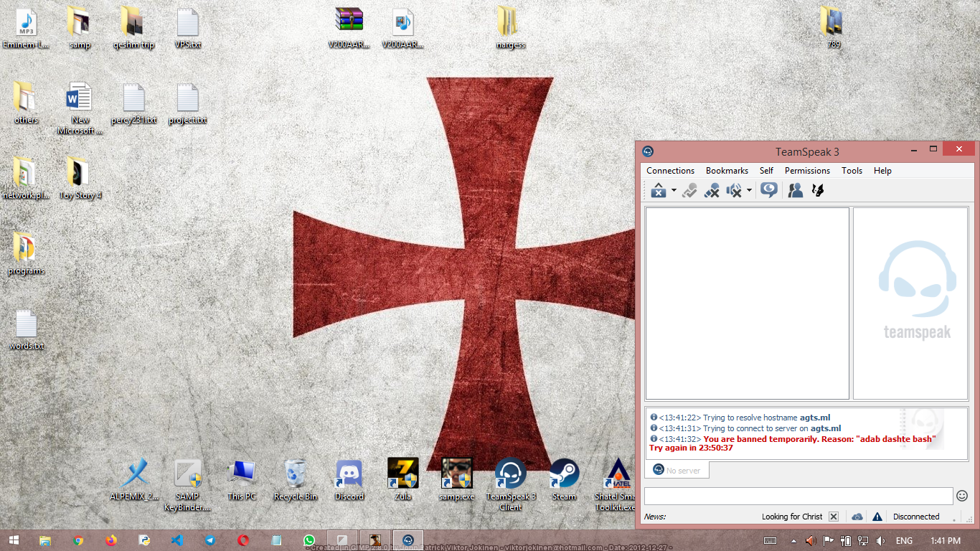
Task: Open Visual Studio Code from taskbar
Action: tap(177, 540)
